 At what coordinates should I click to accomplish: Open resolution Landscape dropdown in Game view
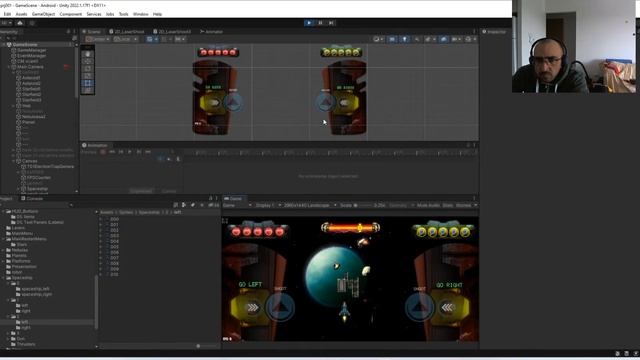pos(310,205)
